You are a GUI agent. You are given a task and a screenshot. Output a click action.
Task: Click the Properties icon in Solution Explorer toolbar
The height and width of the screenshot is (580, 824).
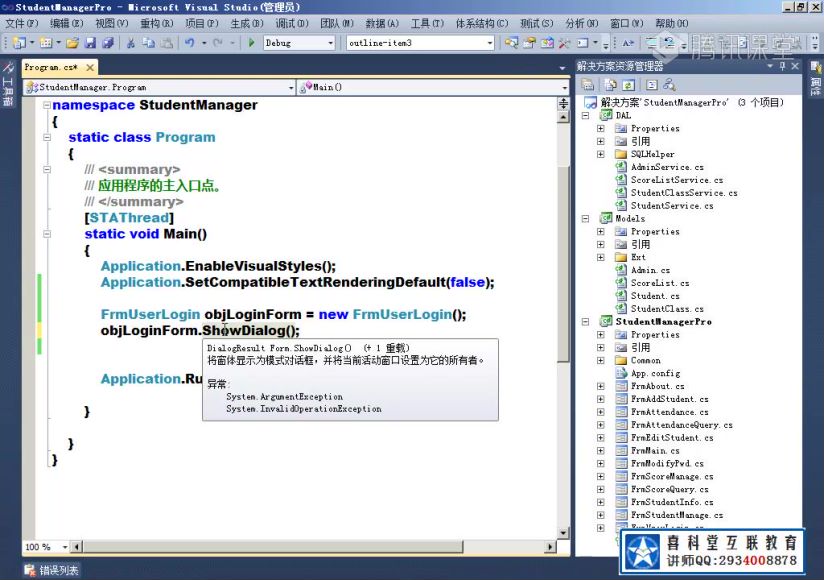588,85
